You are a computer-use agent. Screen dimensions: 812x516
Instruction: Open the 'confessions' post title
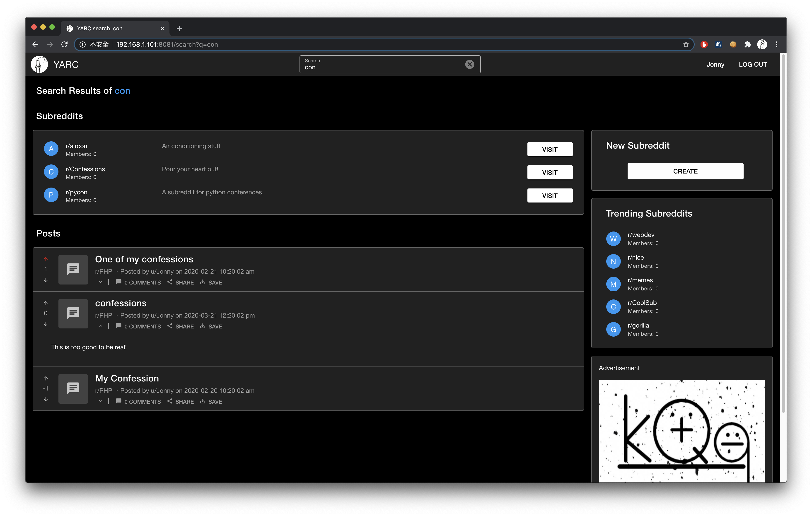[x=121, y=303]
